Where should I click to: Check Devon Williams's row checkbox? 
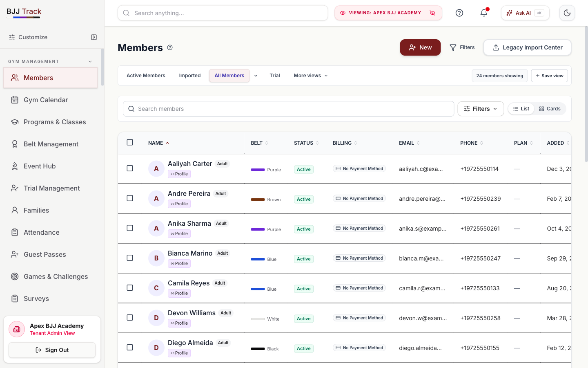tap(130, 317)
